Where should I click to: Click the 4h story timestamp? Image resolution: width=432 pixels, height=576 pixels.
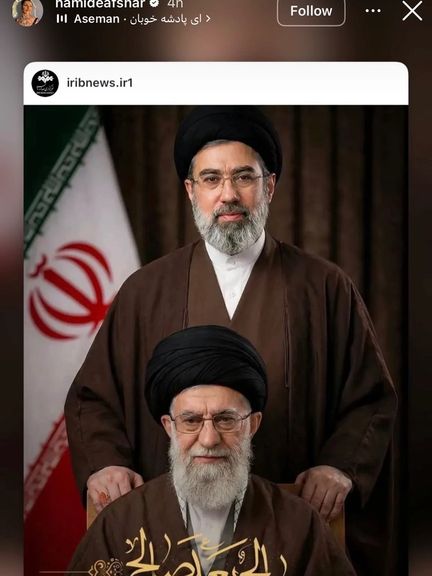click(175, 4)
